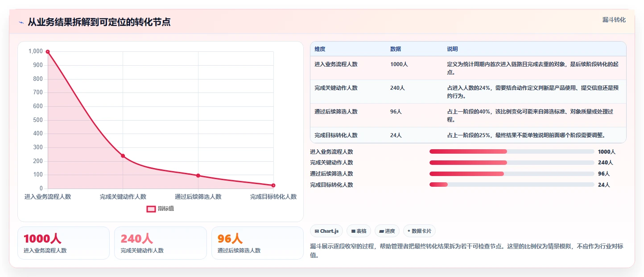Click the 1000人 value in the table

coord(399,64)
